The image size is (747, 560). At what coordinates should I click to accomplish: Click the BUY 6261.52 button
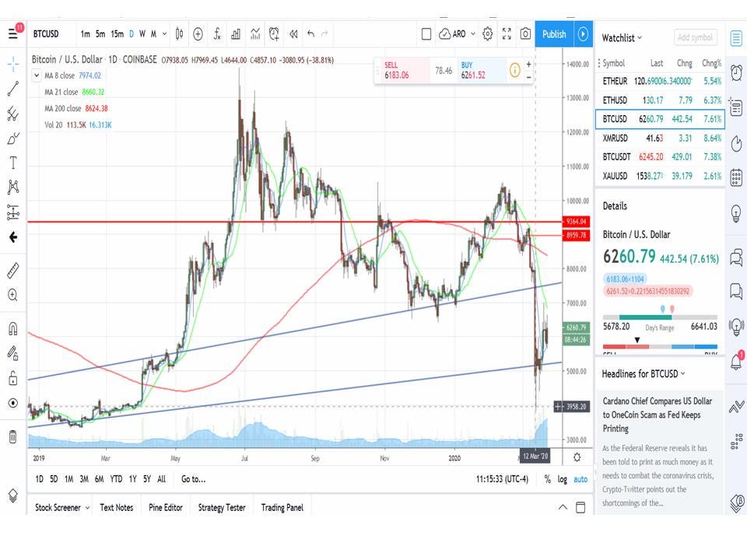click(x=481, y=71)
